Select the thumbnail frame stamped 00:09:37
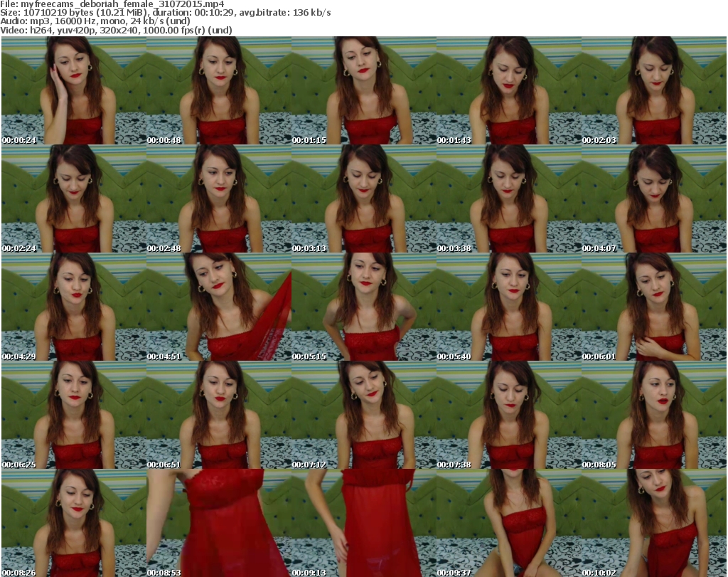The image size is (728, 577). pos(509,523)
